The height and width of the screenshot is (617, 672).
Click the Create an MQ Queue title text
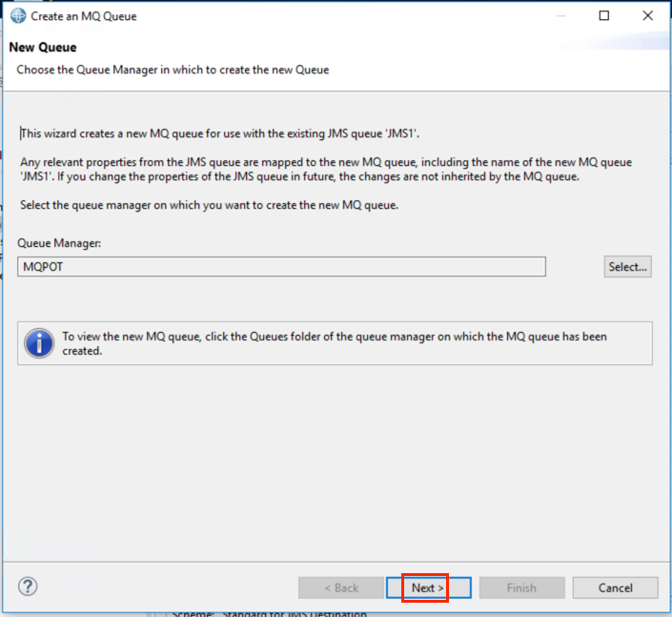[x=84, y=16]
